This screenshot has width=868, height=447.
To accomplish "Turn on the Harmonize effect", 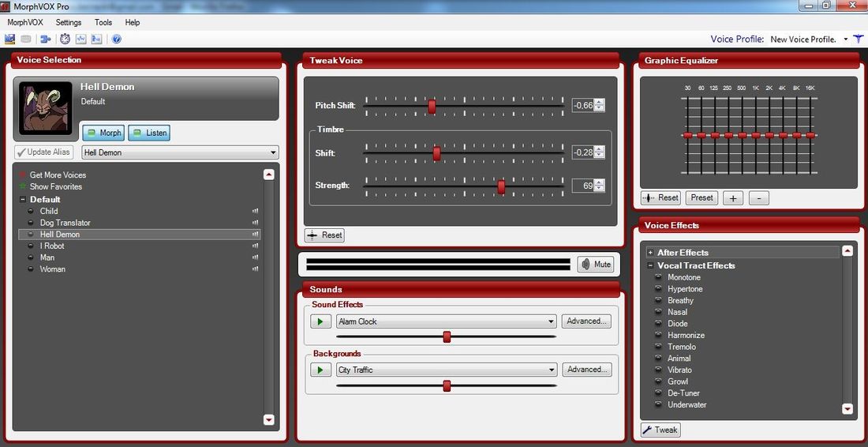I will (x=658, y=335).
